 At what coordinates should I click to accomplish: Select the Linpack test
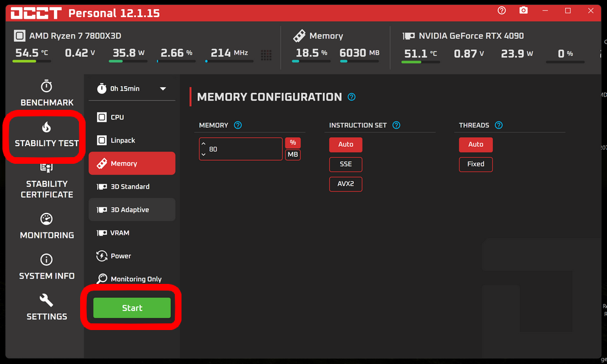(132, 140)
